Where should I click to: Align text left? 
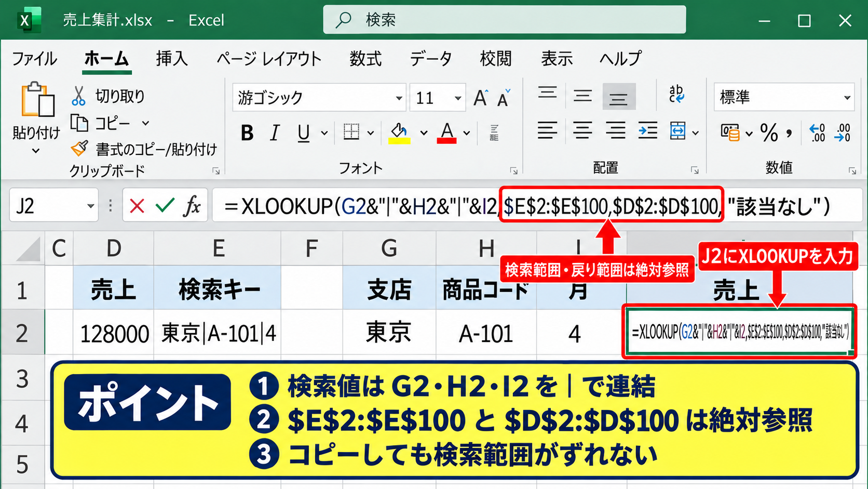[x=547, y=130]
